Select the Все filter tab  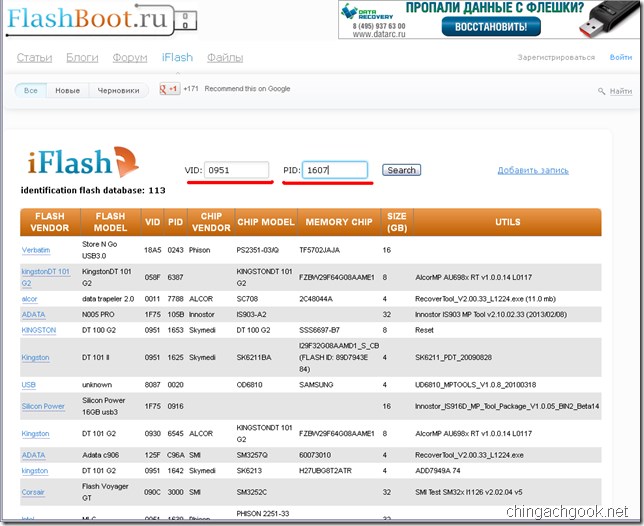coord(31,90)
